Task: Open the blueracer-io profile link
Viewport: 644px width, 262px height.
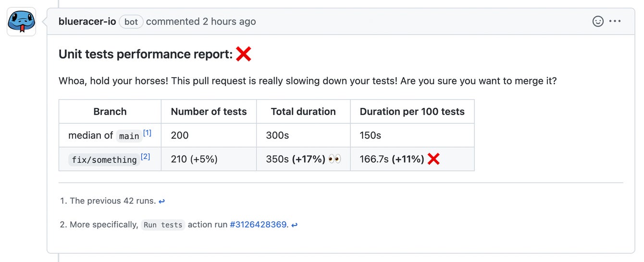Action: 87,22
